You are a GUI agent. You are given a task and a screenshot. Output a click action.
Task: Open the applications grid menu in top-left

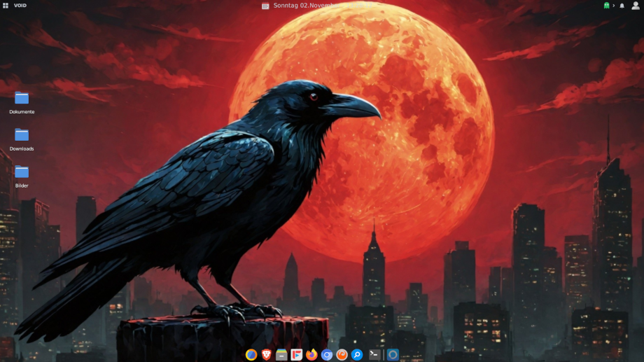tap(6, 6)
